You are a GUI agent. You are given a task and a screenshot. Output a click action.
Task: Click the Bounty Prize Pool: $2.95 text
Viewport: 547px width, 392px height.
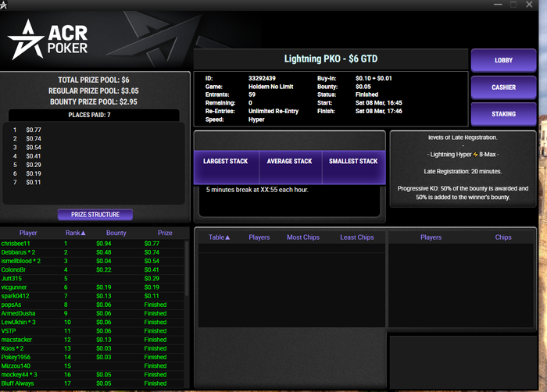(94, 102)
